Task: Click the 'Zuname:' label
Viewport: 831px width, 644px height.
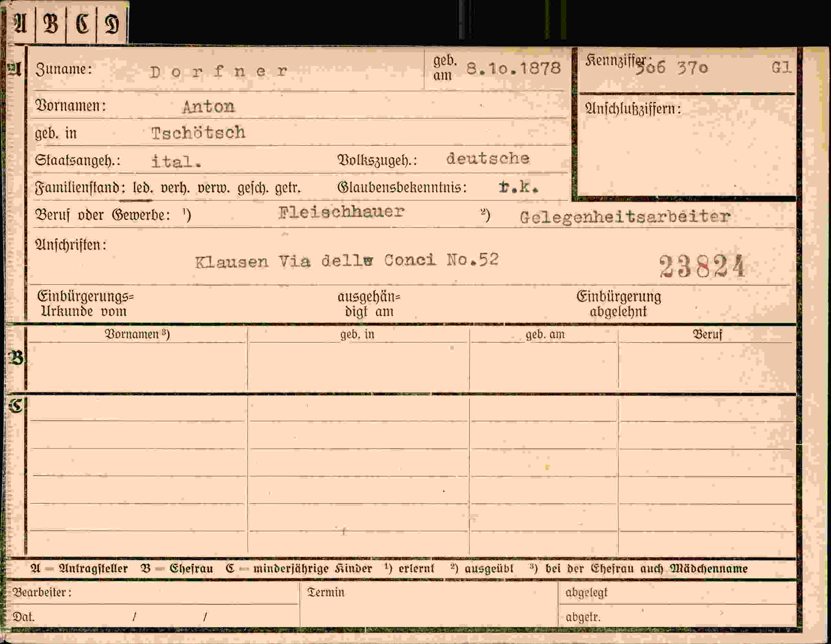Action: click(64, 69)
